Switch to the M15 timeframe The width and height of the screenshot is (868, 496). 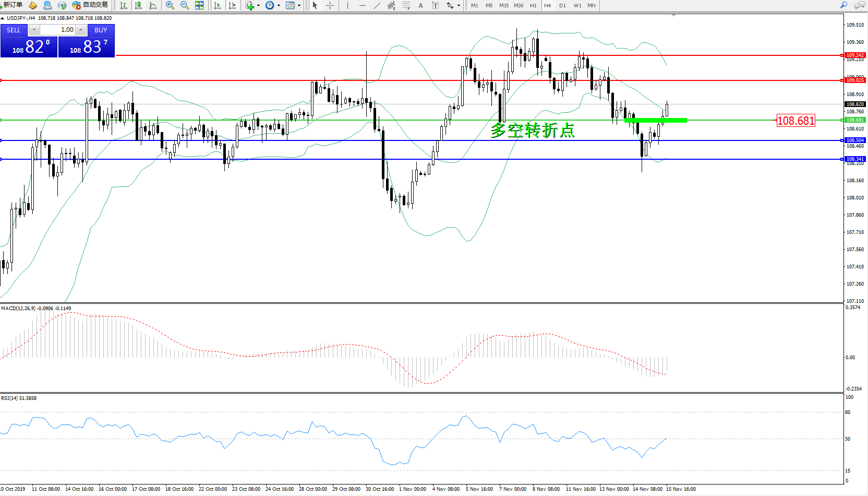pos(503,5)
